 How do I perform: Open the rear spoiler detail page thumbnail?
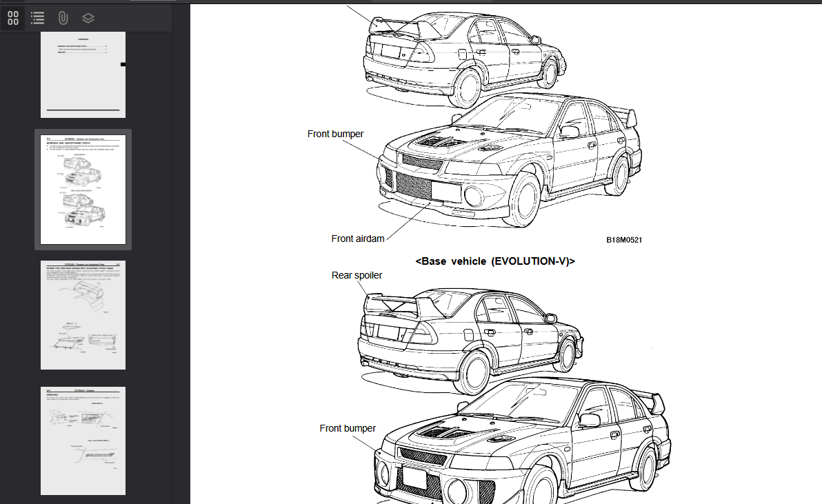click(x=83, y=315)
